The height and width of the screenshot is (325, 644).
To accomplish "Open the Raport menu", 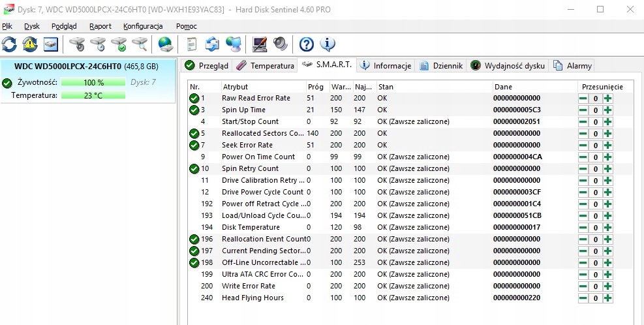I will (100, 26).
